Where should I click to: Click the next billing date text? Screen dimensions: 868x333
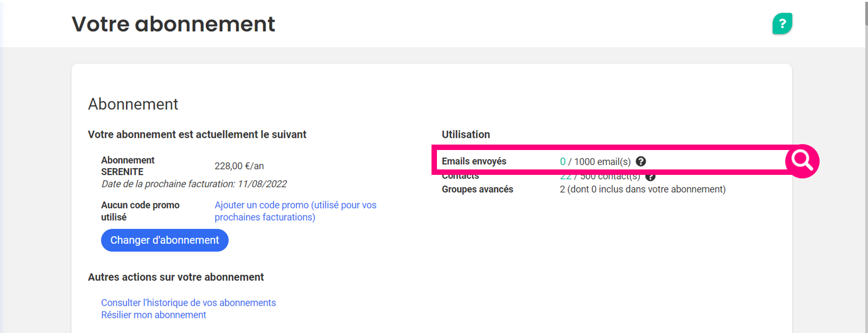click(x=194, y=184)
